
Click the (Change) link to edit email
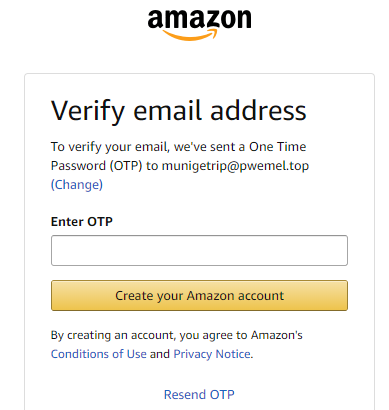[x=77, y=184]
